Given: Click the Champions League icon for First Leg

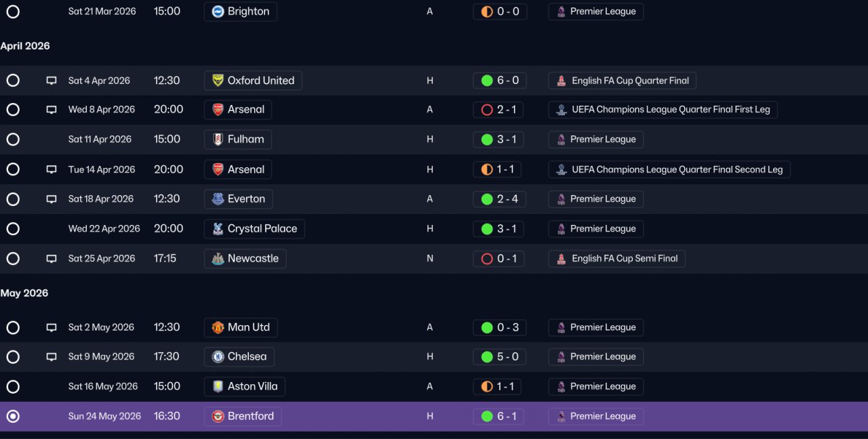Looking at the screenshot, I should tap(561, 110).
